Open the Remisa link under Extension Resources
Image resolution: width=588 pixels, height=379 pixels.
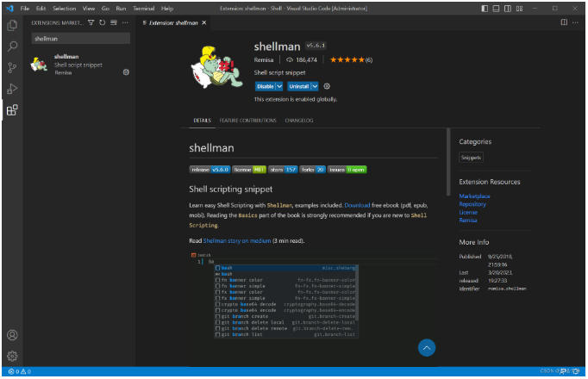point(468,221)
